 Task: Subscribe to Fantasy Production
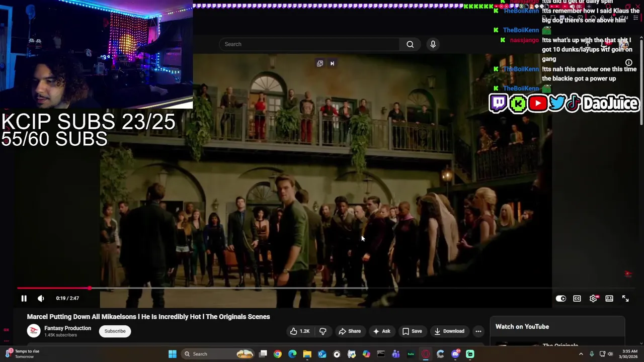click(115, 331)
